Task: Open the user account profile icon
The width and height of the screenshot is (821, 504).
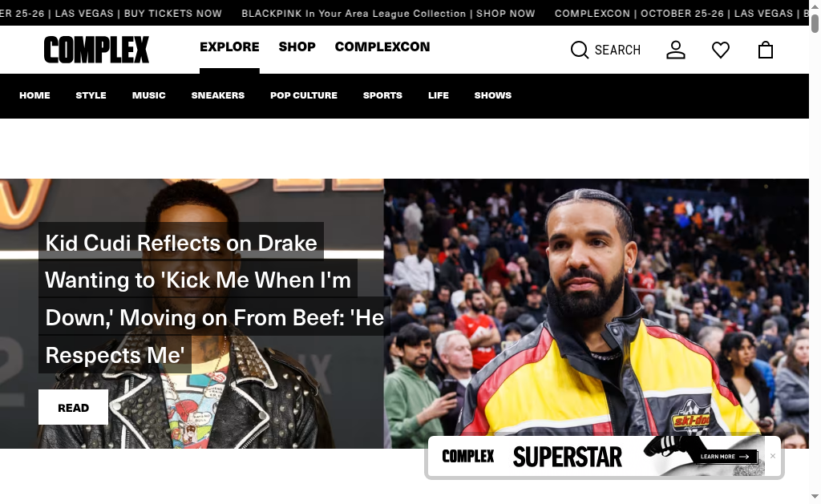Action: click(675, 50)
